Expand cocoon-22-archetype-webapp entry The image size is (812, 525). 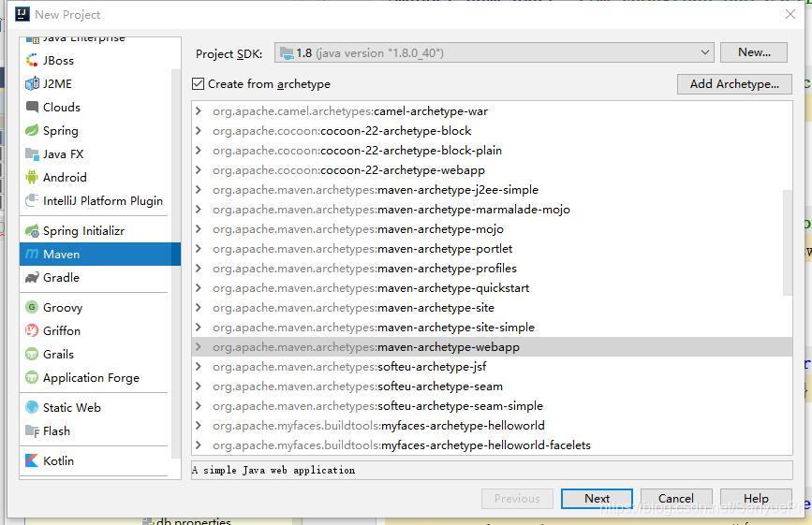click(x=199, y=169)
